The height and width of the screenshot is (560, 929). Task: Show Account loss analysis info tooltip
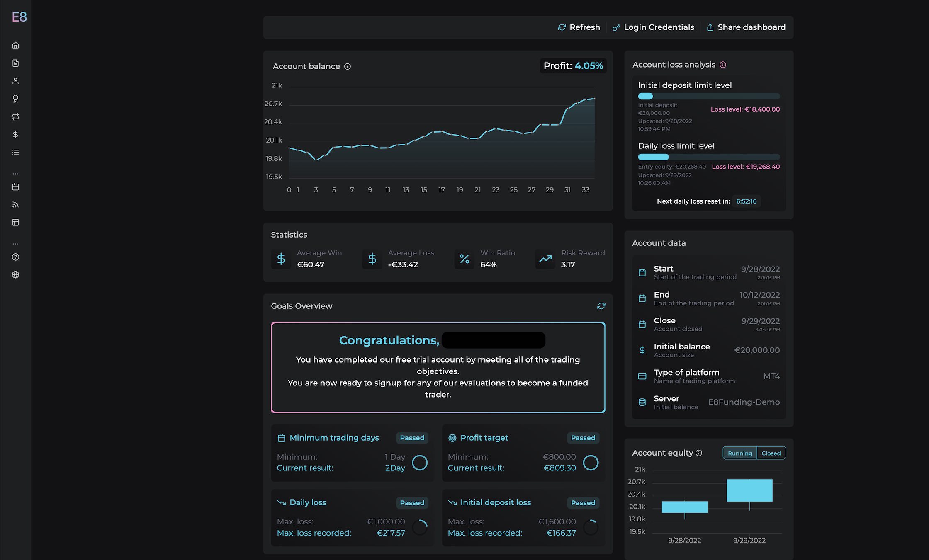[723, 65]
